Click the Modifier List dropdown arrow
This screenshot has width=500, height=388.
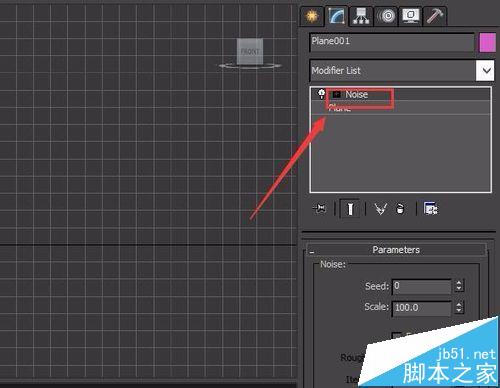485,70
